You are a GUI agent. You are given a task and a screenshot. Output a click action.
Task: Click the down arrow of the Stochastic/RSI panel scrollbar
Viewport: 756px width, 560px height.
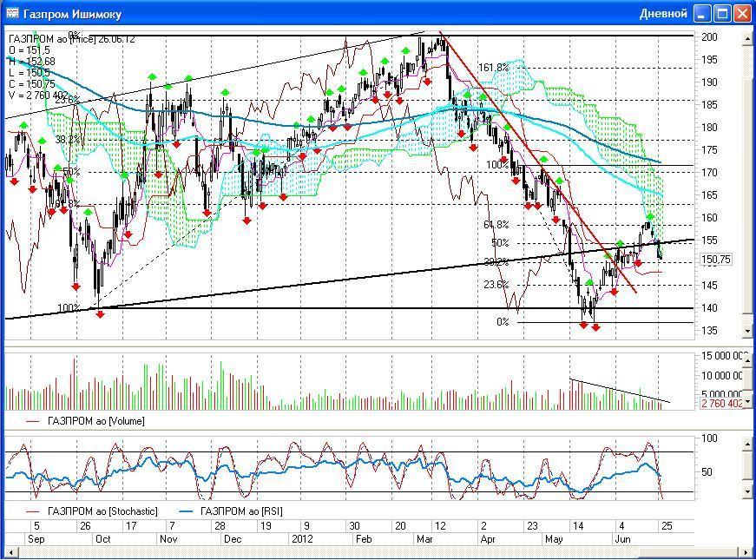(748, 492)
